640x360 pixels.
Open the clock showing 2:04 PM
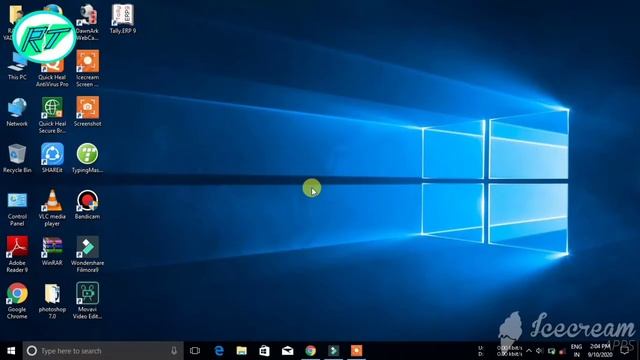pos(600,351)
